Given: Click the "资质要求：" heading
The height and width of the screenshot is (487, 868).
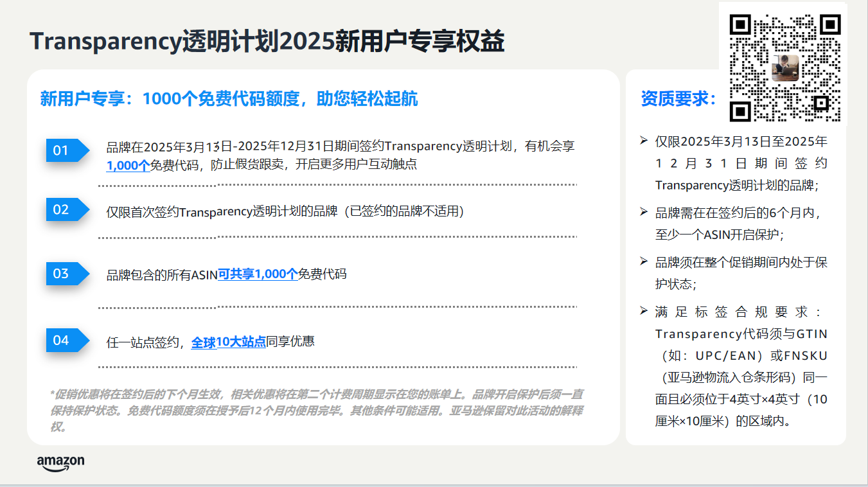Looking at the screenshot, I should [679, 98].
